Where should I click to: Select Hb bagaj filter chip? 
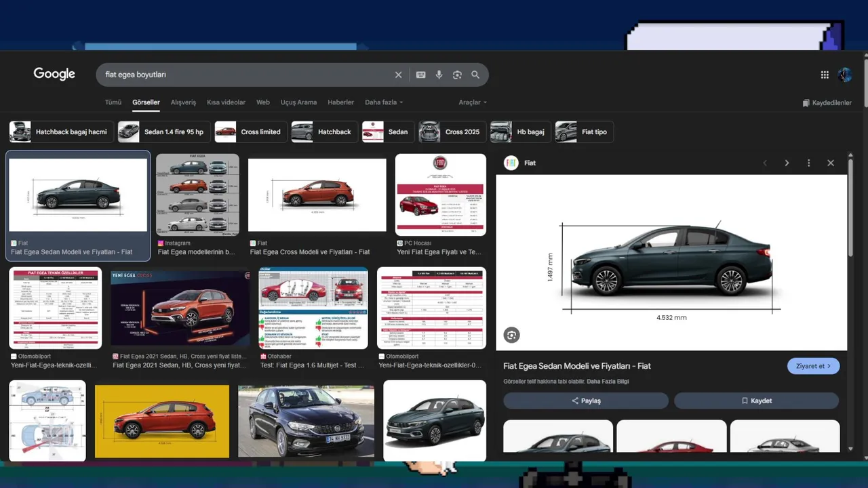click(x=520, y=131)
